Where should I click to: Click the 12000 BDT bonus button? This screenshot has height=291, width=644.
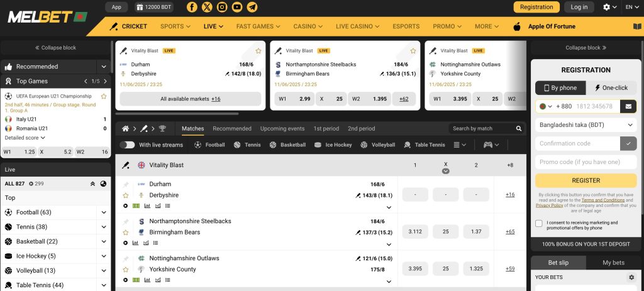click(154, 7)
